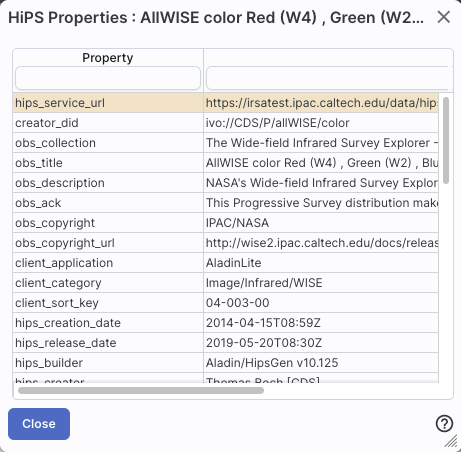Screen dimensions: 461x452
Task: Click the hips_creation_date value cell
Action: click(x=321, y=323)
